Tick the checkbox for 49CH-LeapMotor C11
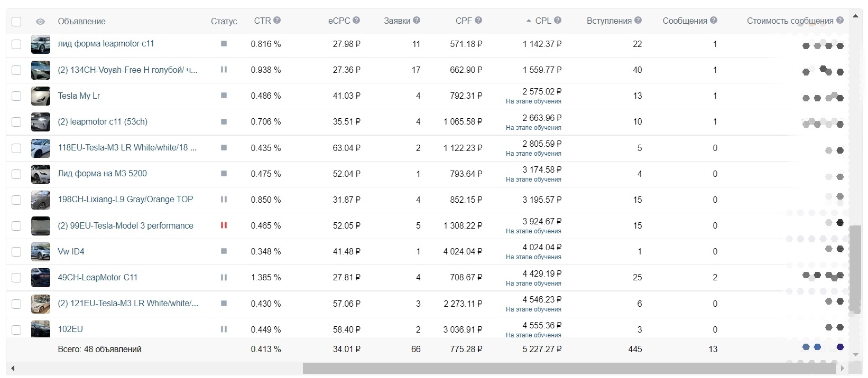The width and height of the screenshot is (868, 378). [16, 278]
